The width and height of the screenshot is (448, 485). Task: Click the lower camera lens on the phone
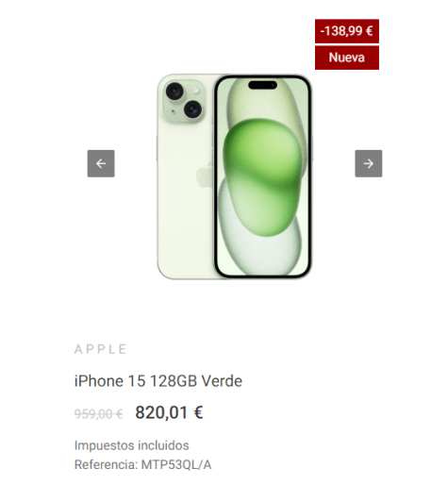(192, 109)
